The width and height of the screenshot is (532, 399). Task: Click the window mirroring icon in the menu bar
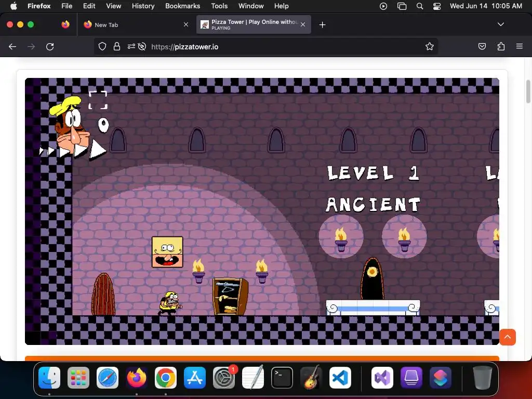402,6
